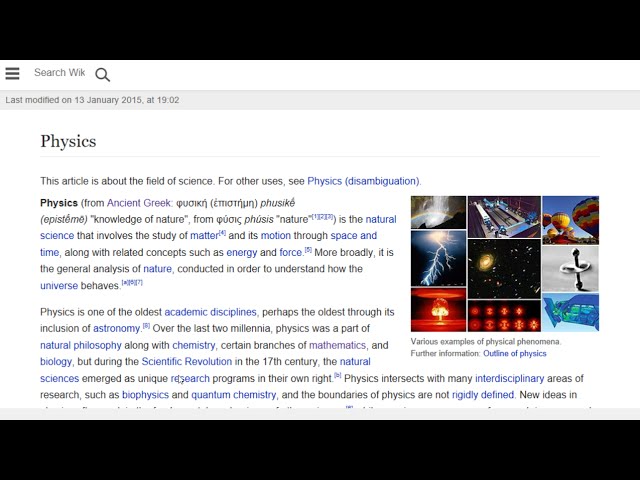The width and height of the screenshot is (640, 480).
Task: Click the caption 'Various examples of physical phenomena'
Action: coord(486,342)
